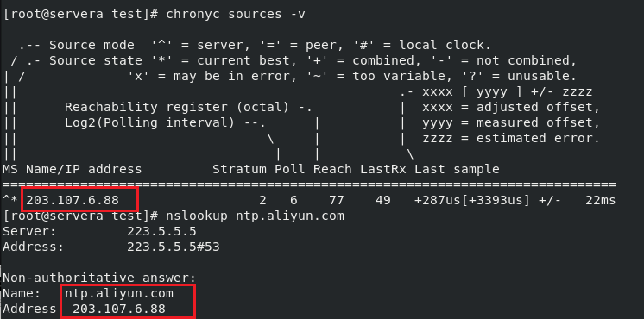This screenshot has height=319, width=644.
Task: Click the 'Non-authoritative answer:' line
Action: [x=100, y=278]
